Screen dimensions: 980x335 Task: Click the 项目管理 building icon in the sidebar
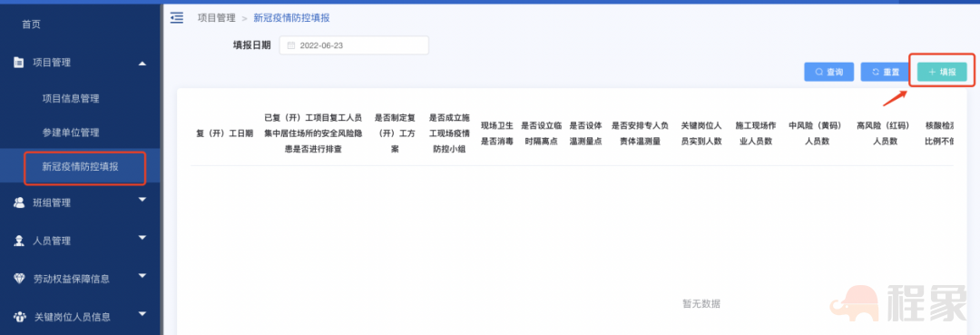[19, 62]
